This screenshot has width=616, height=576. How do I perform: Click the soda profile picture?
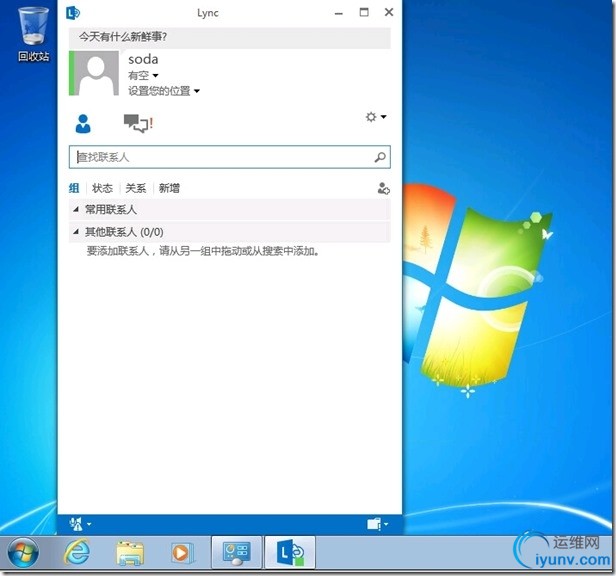click(94, 73)
